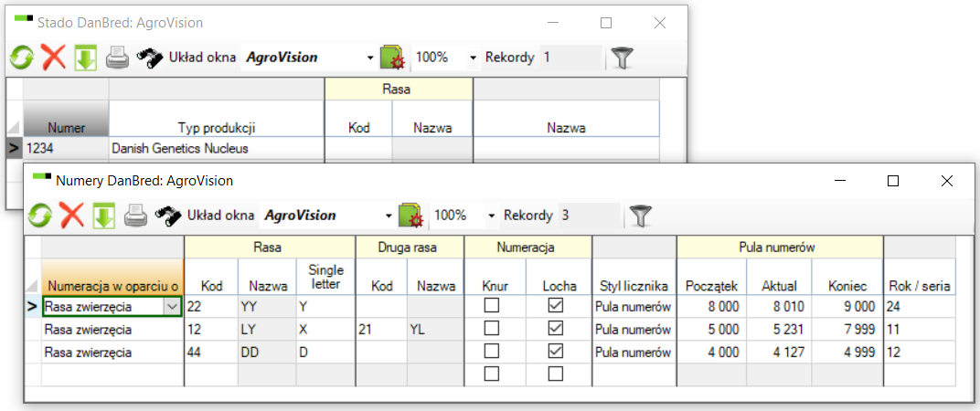Select Koniec cell 4 999
The height and width of the screenshot is (411, 980).
tap(847, 353)
